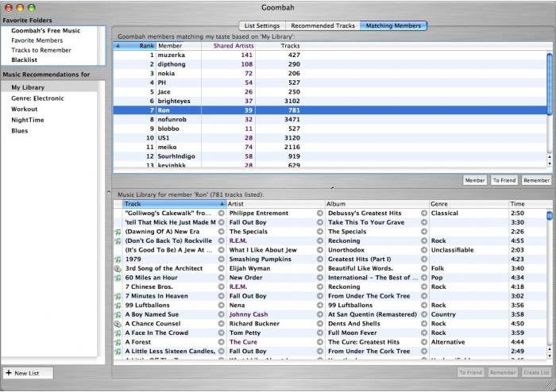Click the arrow icon after track 'A Chance Counsel'
The image size is (556, 392).
pos(222,324)
